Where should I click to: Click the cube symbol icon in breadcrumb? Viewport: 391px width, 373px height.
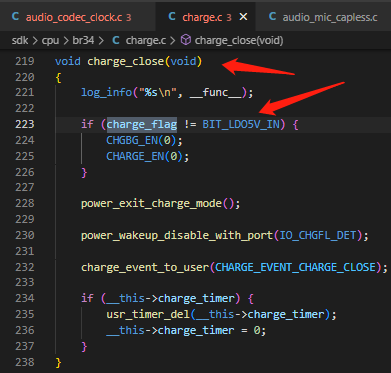(x=186, y=40)
